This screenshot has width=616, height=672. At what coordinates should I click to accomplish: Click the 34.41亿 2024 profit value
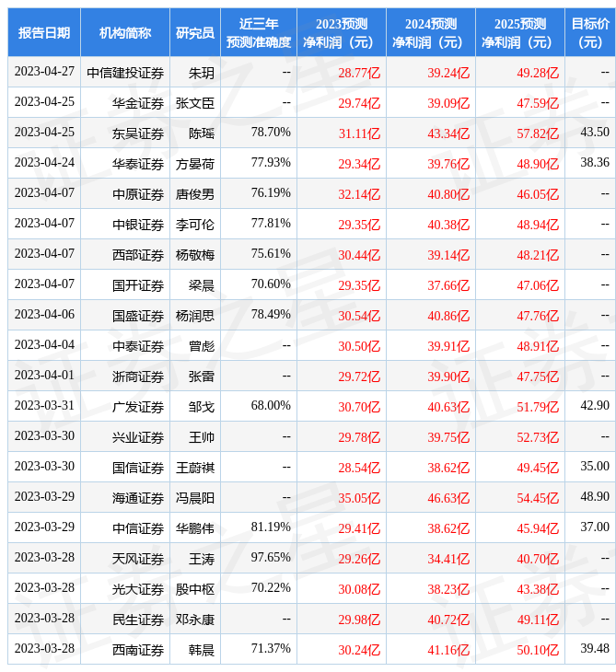pos(448,559)
